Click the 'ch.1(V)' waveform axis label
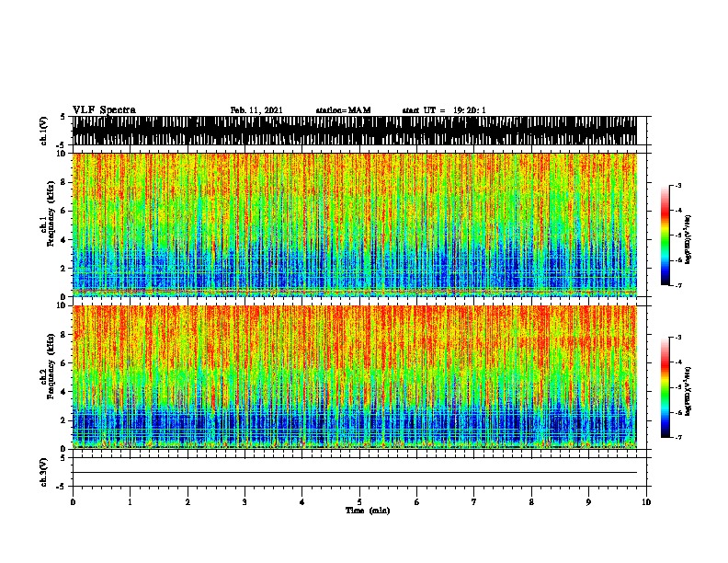 point(44,131)
